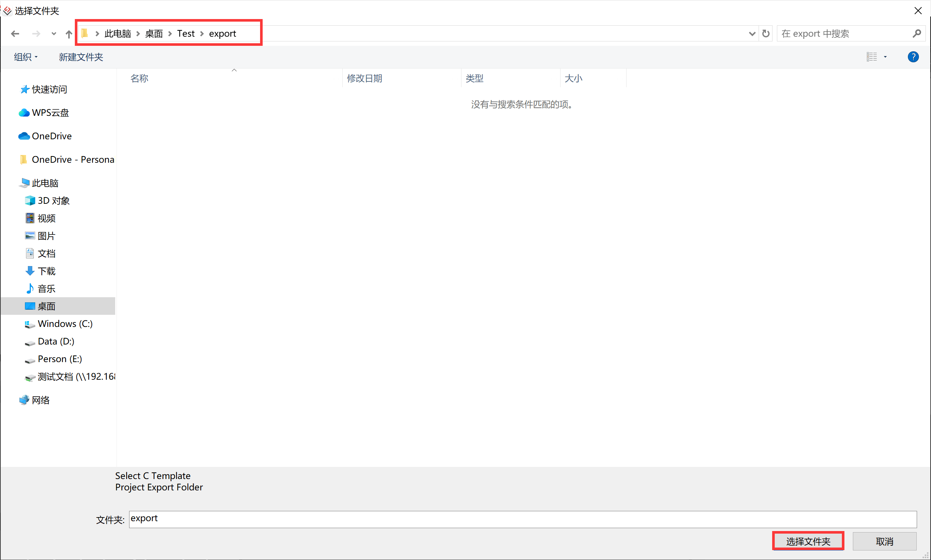The height and width of the screenshot is (560, 931).
Task: Open the view options dropdown arrow
Action: coord(885,57)
